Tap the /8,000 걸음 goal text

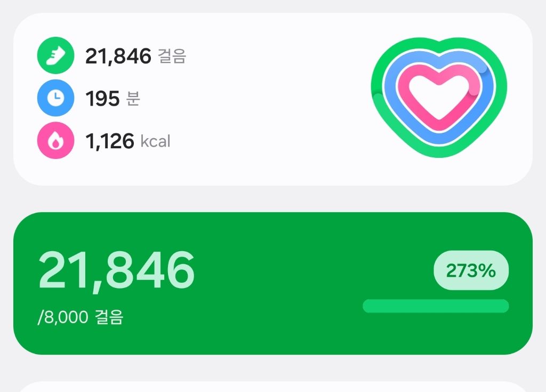pos(81,317)
